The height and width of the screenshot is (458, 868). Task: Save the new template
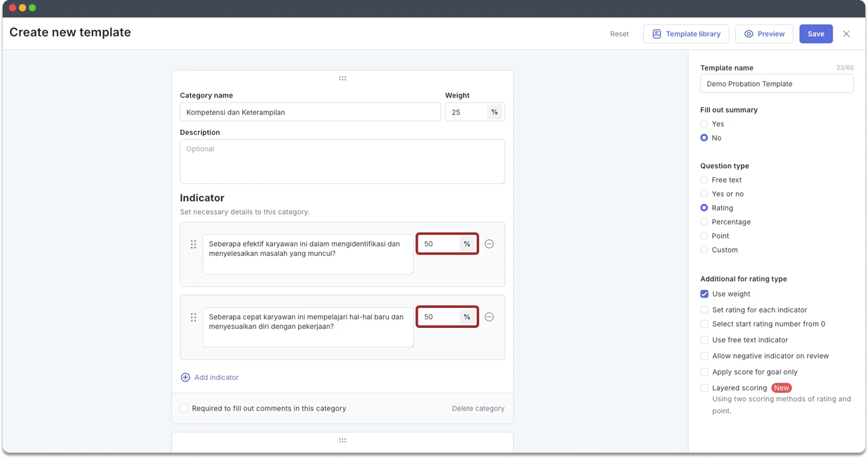click(x=815, y=34)
